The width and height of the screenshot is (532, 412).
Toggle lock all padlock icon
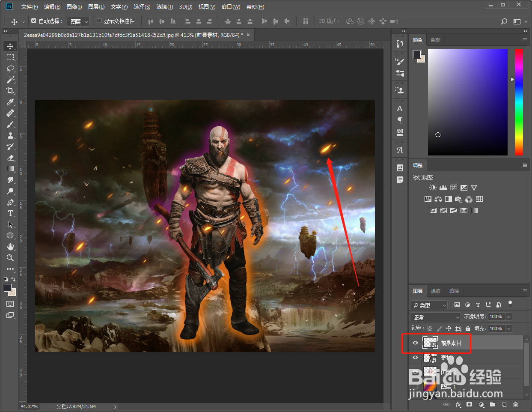[467, 328]
